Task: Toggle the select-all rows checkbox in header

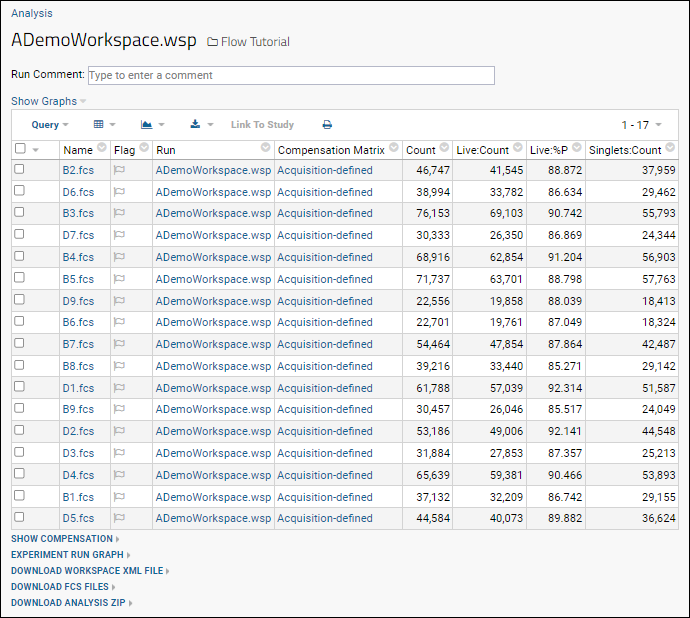Action: [20, 149]
